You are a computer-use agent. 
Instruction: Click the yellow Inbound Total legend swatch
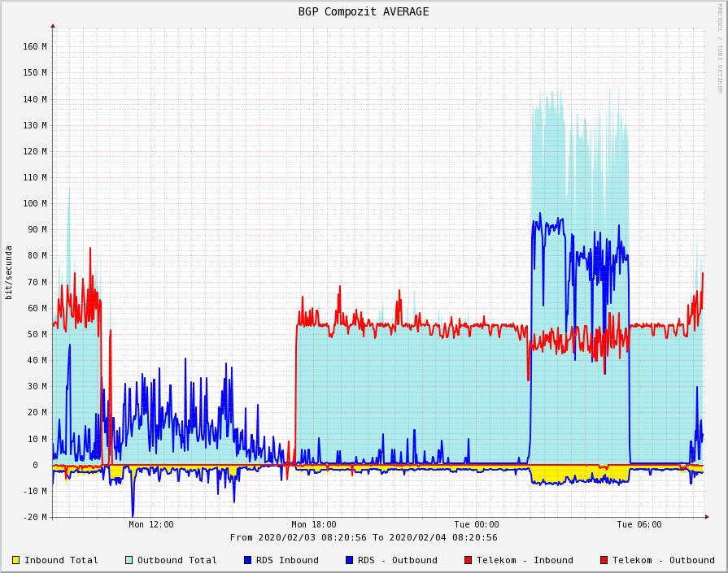(x=15, y=560)
